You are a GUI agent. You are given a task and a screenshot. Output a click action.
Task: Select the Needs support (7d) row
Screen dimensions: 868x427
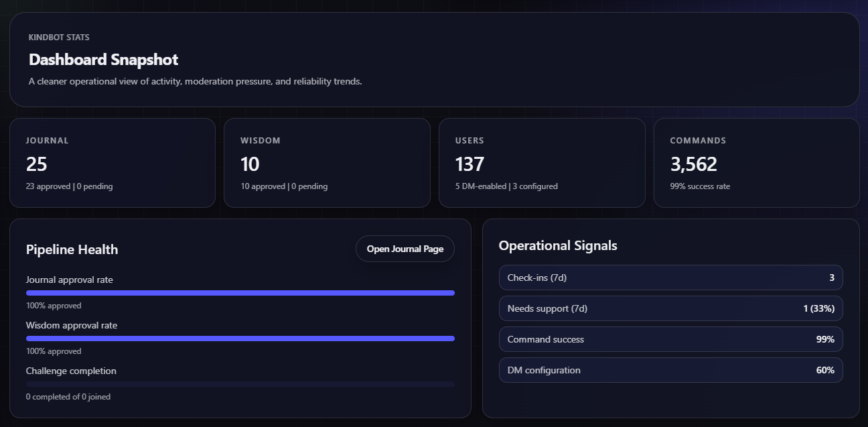coord(670,308)
